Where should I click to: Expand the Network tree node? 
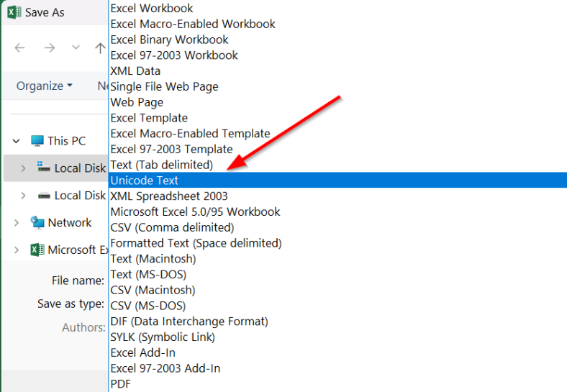[16, 223]
